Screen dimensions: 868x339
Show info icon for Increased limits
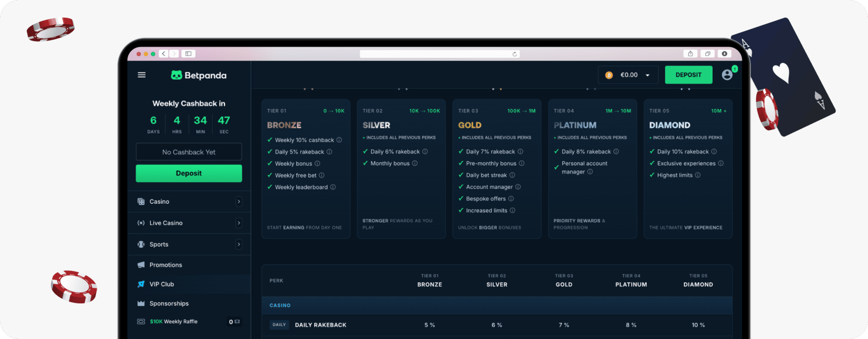(513, 211)
